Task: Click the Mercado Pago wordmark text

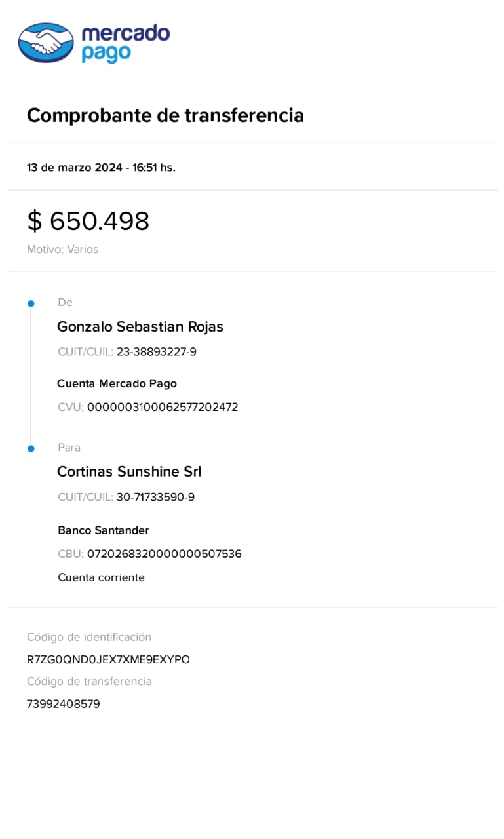Action: click(x=125, y=43)
